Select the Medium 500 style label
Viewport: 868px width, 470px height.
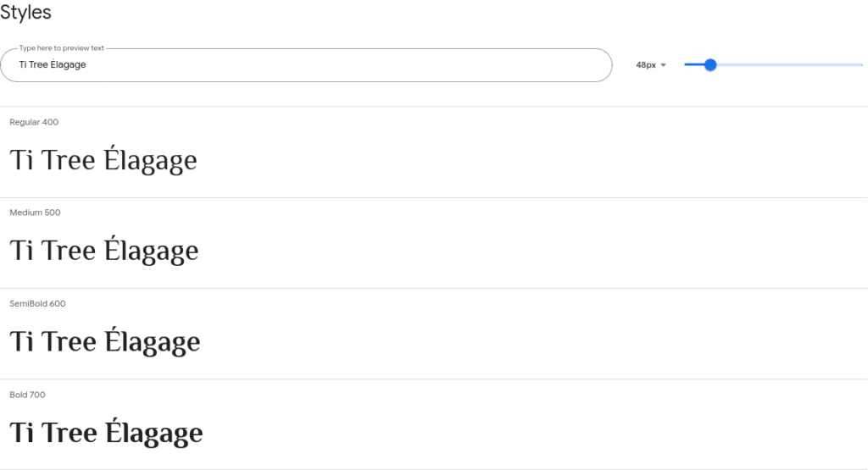[x=35, y=213]
